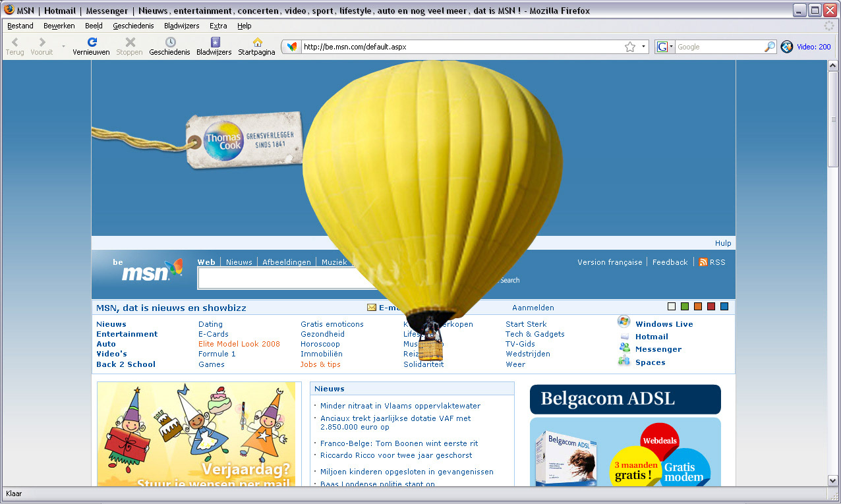The width and height of the screenshot is (841, 504).
Task: Read Minder nitraat in Vlaams oppervlaktewater
Action: (400, 406)
